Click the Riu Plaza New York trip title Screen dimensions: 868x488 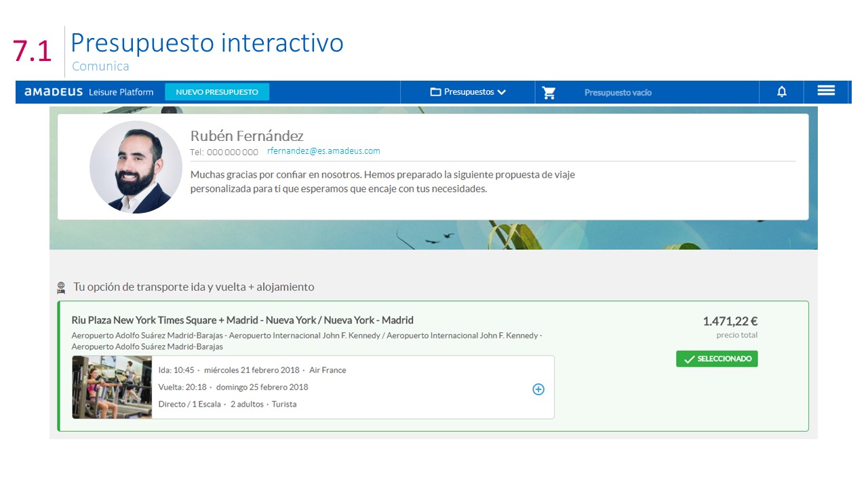[242, 320]
